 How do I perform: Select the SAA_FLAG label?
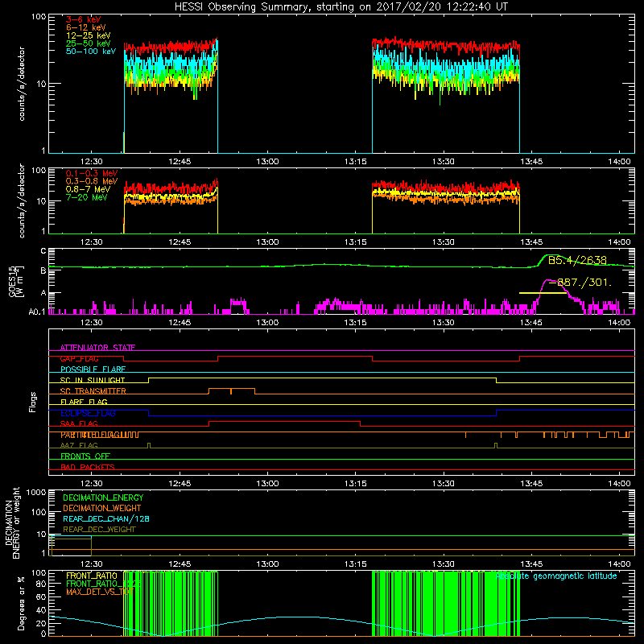[x=79, y=423]
